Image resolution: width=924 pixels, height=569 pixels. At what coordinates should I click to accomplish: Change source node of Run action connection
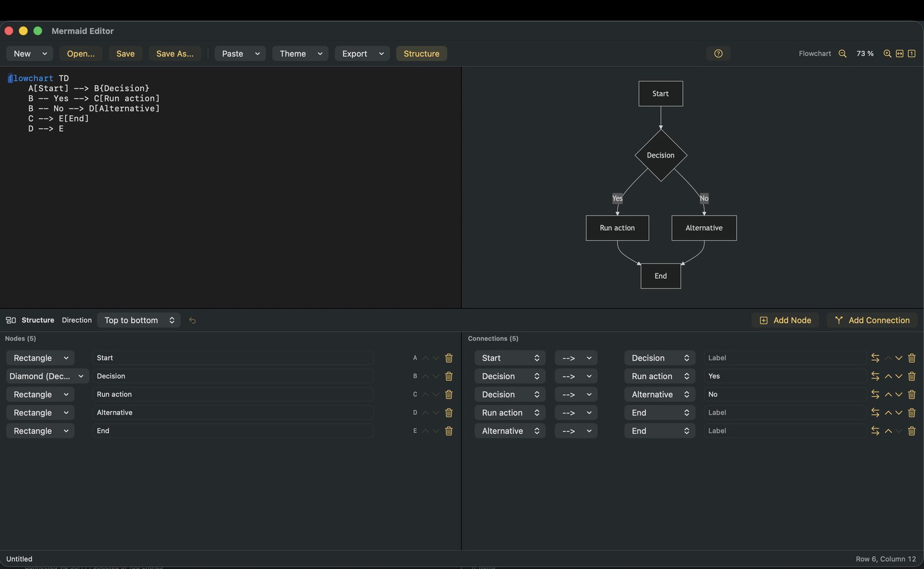click(x=510, y=413)
